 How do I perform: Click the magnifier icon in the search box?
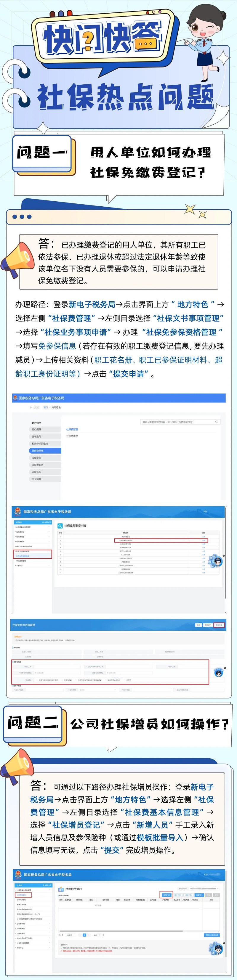[217, 422]
